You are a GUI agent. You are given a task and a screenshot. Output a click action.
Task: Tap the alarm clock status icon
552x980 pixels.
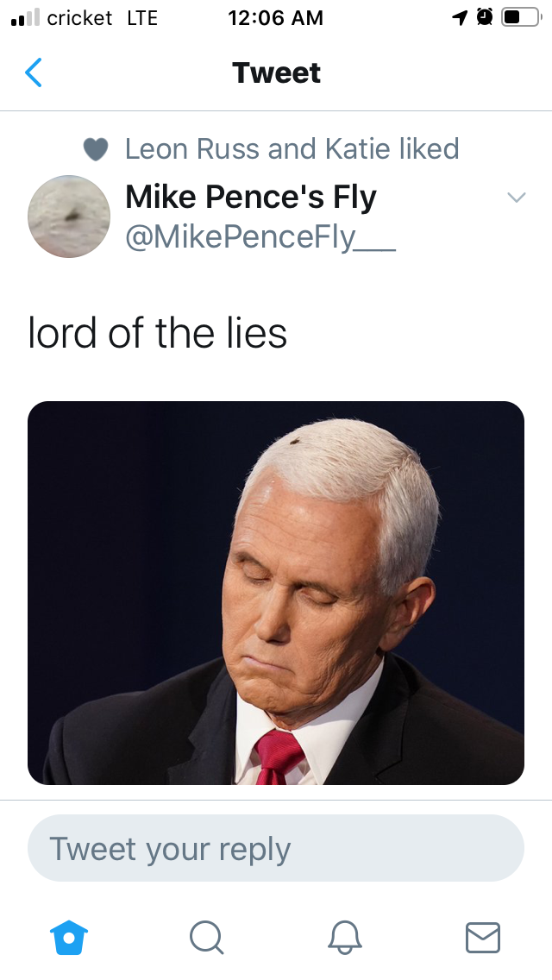[484, 17]
